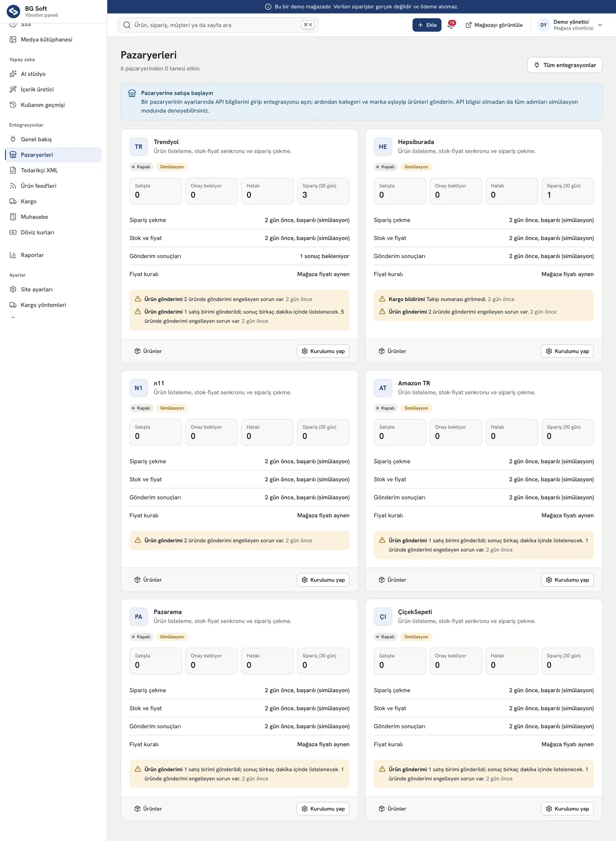Viewport: 616px width, 841px height.
Task: Click the Simülasyon badge on ÇiçekSepeti
Action: 416,637
